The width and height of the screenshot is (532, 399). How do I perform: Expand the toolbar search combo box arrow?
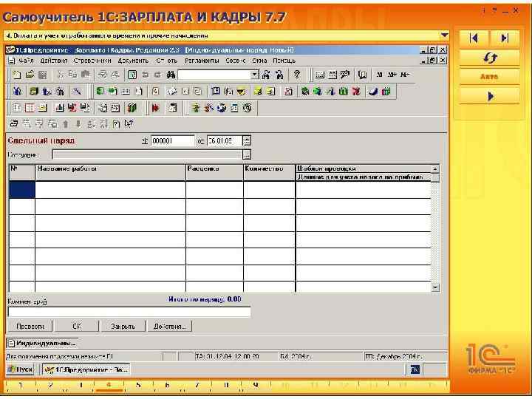255,75
